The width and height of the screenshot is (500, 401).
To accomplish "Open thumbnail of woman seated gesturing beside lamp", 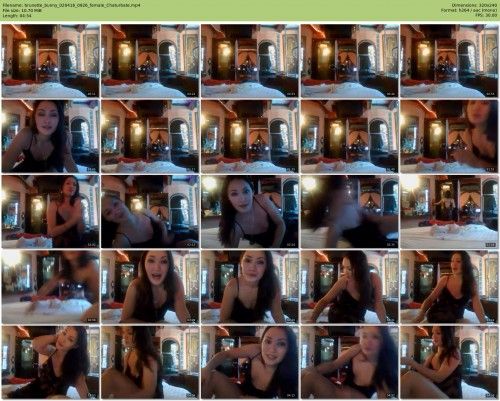I will coord(50,212).
